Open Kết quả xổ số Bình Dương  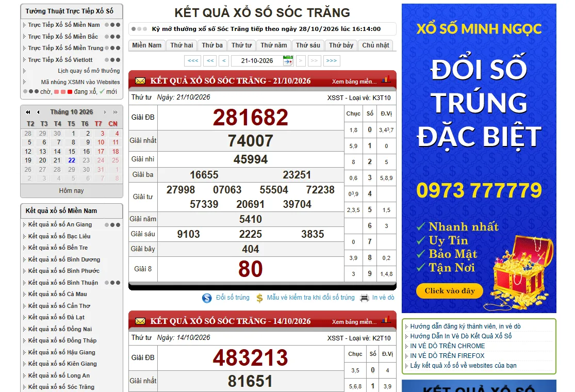pyautogui.click(x=64, y=259)
